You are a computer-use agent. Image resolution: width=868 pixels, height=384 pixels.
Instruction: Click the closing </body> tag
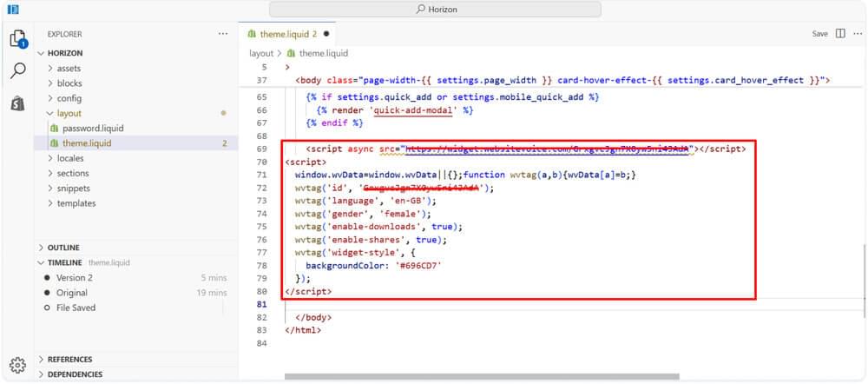313,317
